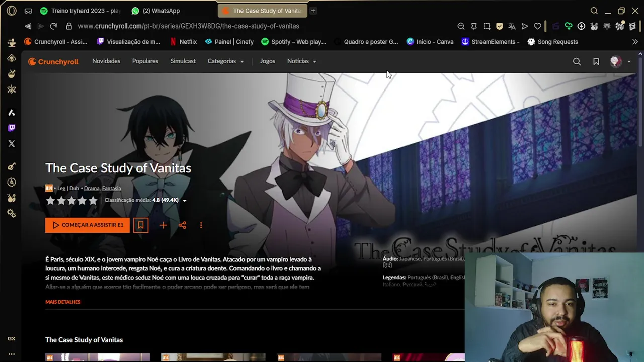Open the vertical three-dot more menu
Image resolution: width=644 pixels, height=362 pixels.
click(x=201, y=225)
